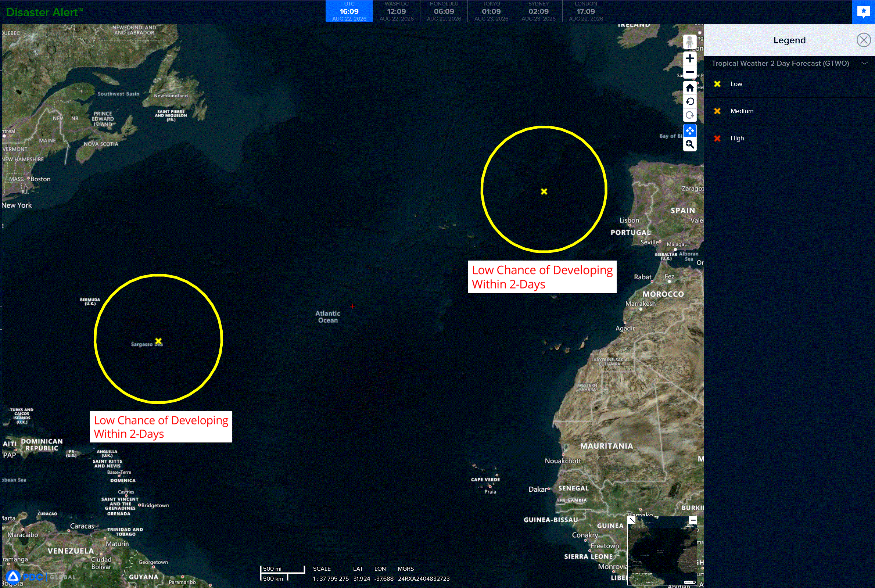Activate the Street View pegman on the map
Viewport: 875px width, 588px height.
(690, 42)
